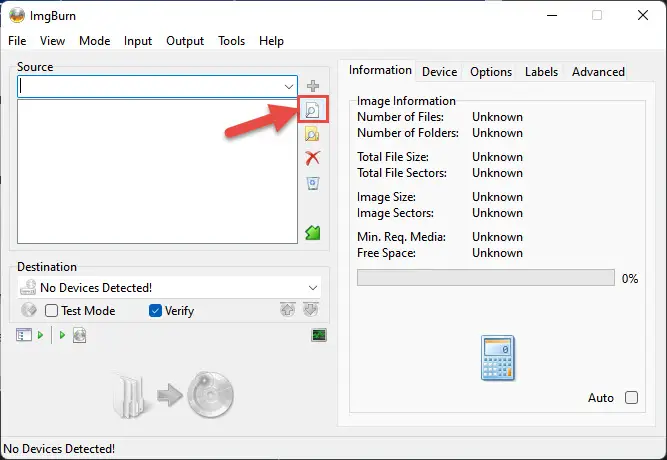Click the calculator icon
The image size is (667, 460).
click(498, 358)
